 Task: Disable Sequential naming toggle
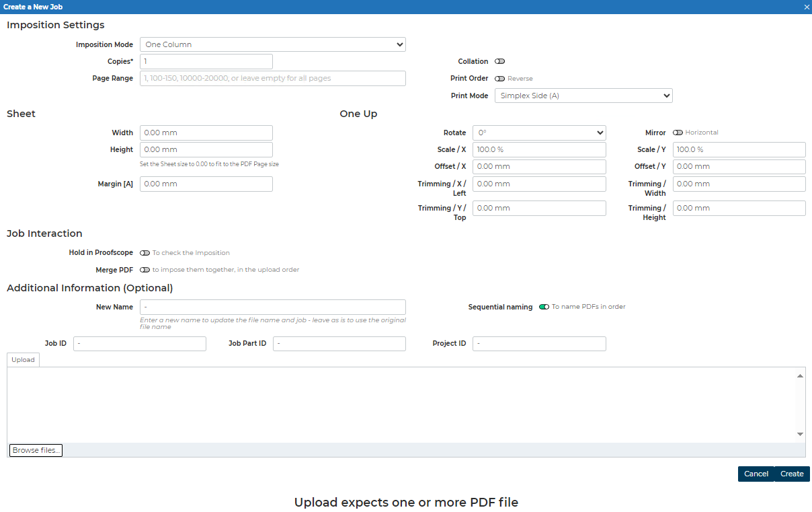(x=544, y=307)
